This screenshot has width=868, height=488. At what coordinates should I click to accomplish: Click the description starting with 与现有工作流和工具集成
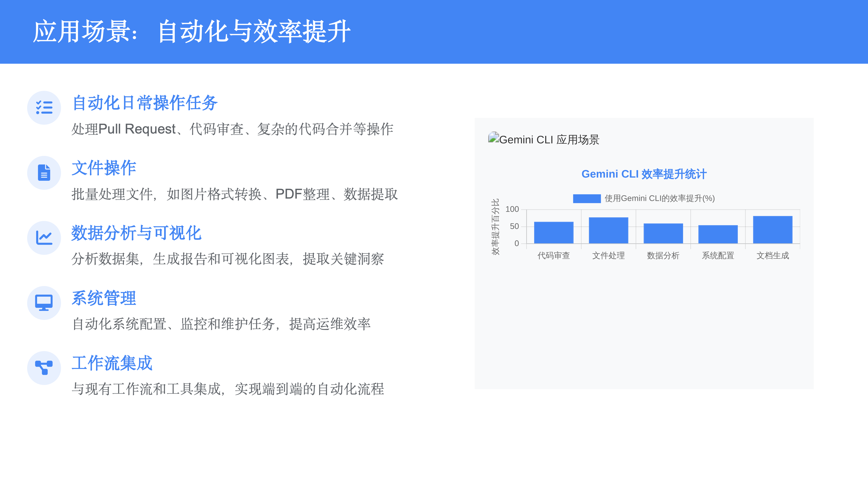pyautogui.click(x=228, y=389)
